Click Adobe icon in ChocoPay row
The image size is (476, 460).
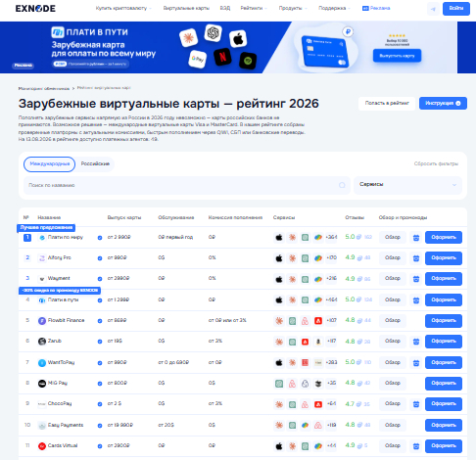coord(318,404)
